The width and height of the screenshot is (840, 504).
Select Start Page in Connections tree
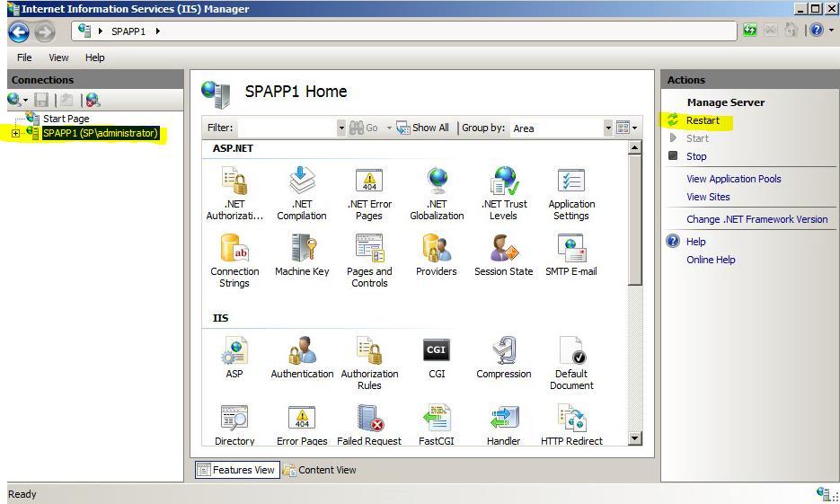click(66, 119)
